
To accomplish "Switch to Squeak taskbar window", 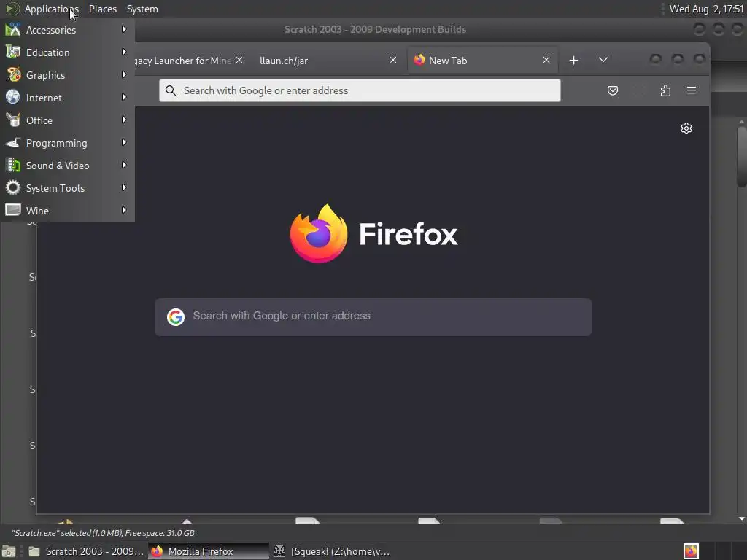I will [332, 551].
